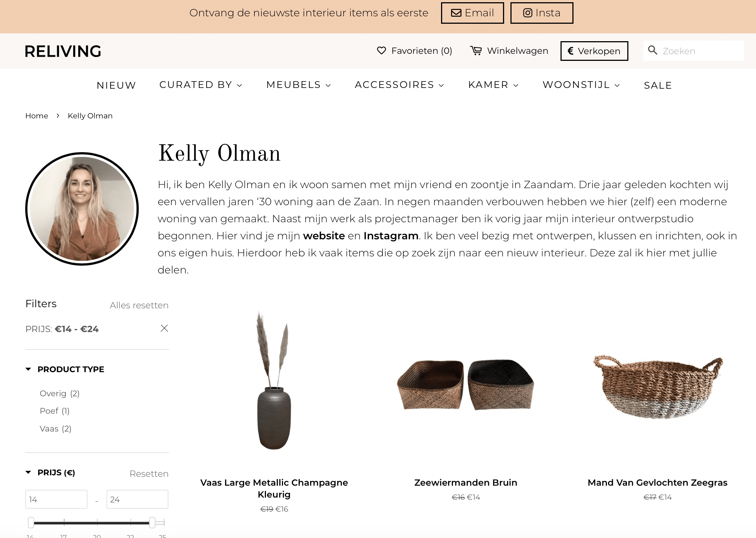Filter by product type Overig
This screenshot has height=538, width=756.
tap(59, 393)
